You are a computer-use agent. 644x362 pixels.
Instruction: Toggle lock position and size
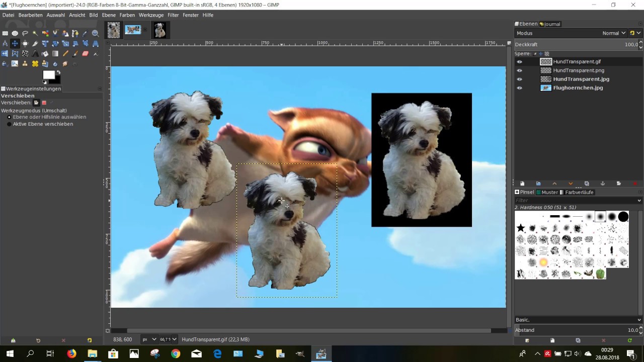(541, 54)
